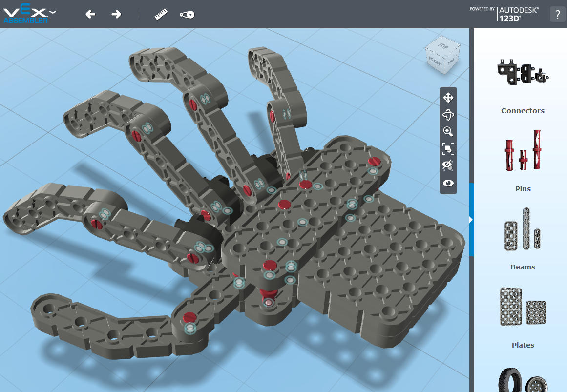This screenshot has height=392, width=567.
Task: Activate the Pan tool icon
Action: pyautogui.click(x=448, y=98)
